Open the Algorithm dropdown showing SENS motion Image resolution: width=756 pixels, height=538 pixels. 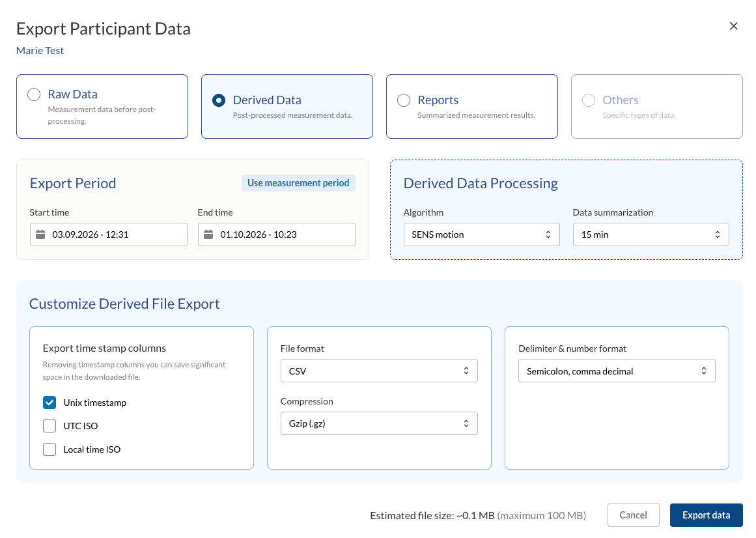[x=481, y=234]
